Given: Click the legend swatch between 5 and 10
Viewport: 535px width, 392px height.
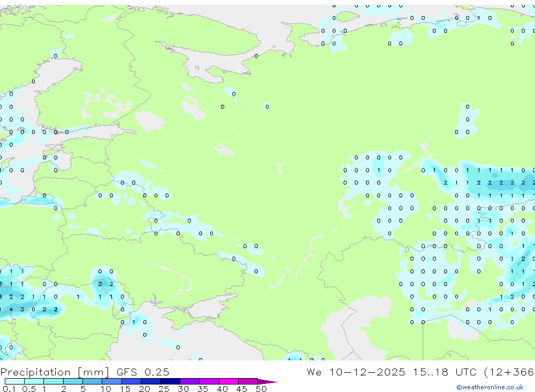Looking at the screenshot, I should (92, 381).
